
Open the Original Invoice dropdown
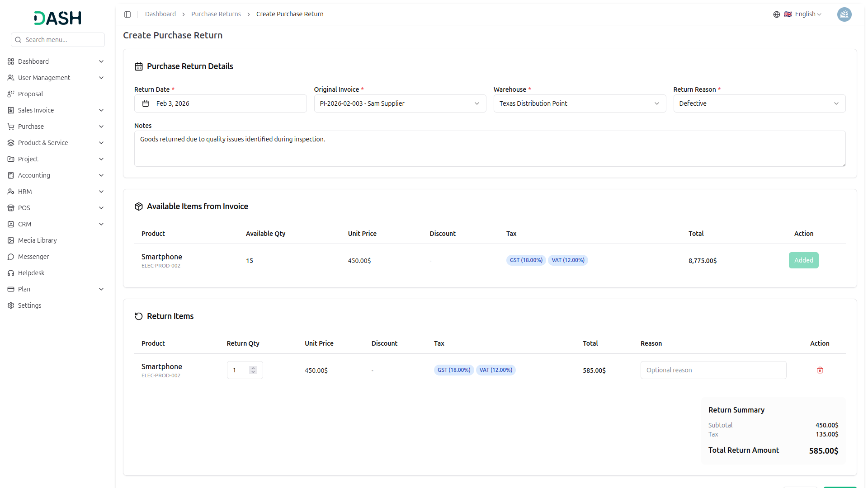point(400,103)
